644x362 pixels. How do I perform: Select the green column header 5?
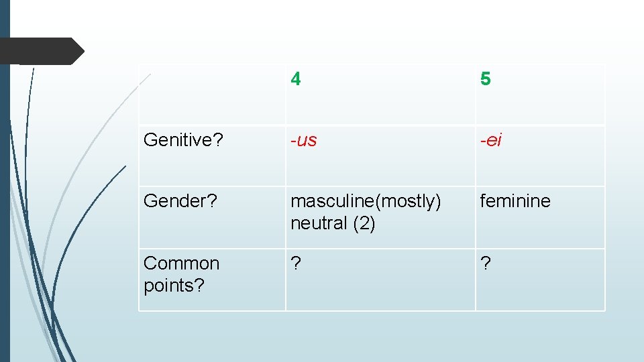pos(485,79)
